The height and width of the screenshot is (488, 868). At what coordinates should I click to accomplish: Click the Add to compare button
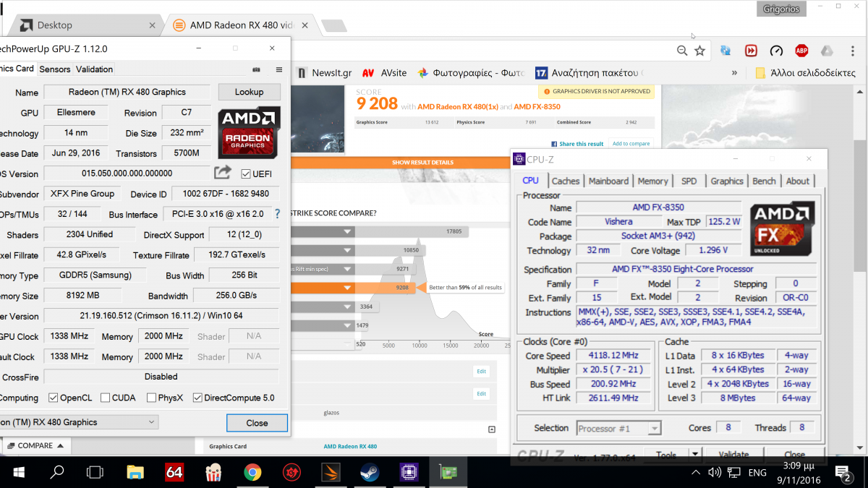(x=631, y=144)
